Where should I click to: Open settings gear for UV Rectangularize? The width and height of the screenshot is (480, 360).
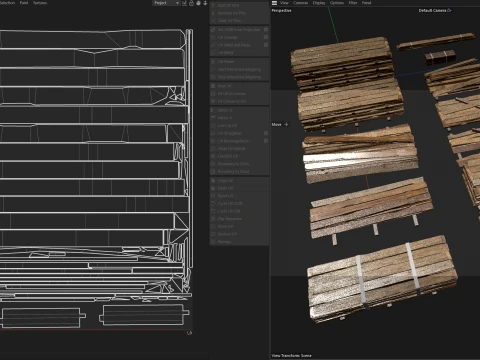[266, 141]
